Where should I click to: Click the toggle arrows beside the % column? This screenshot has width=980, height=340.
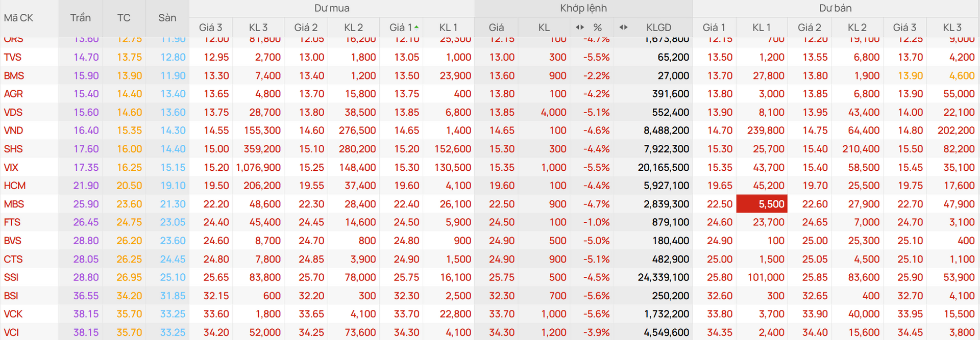point(580,27)
